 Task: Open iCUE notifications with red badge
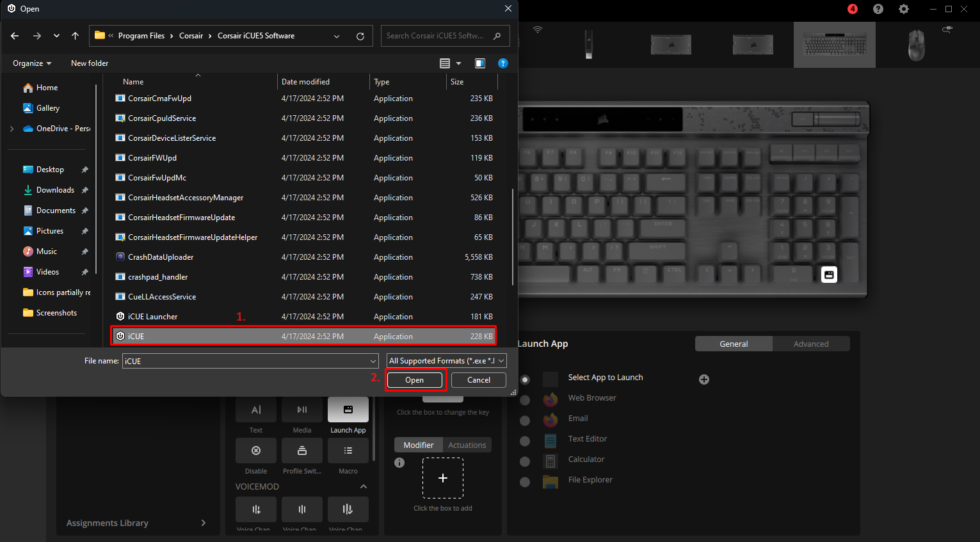(x=852, y=9)
